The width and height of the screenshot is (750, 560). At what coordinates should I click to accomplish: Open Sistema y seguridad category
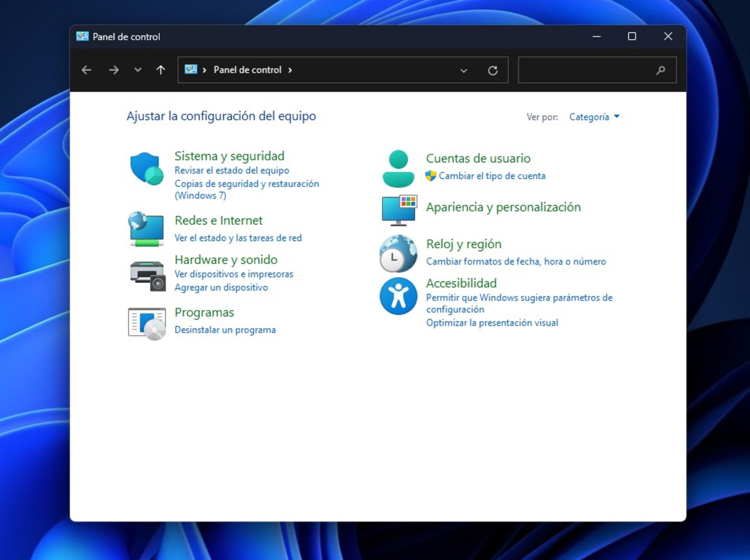(x=229, y=156)
